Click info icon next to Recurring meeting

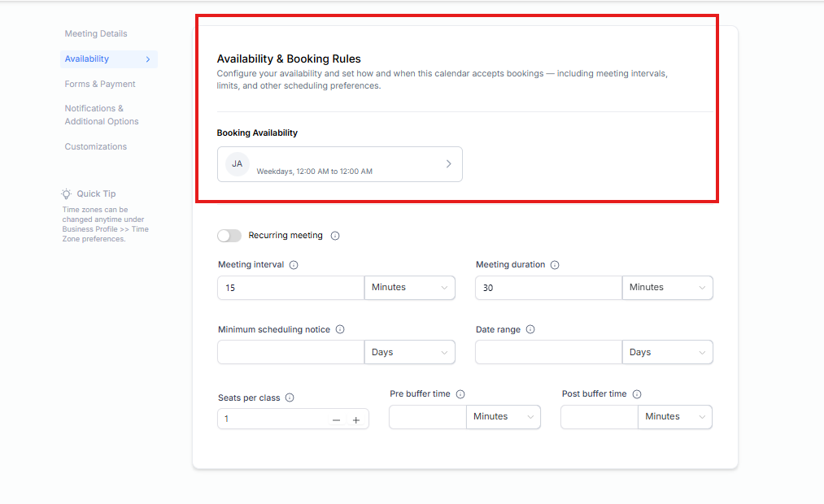[x=335, y=236]
